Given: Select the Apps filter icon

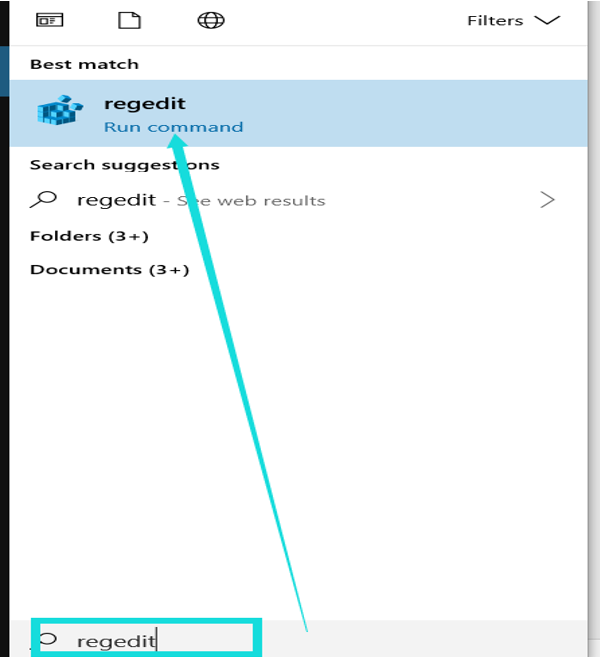Looking at the screenshot, I should click(x=49, y=20).
